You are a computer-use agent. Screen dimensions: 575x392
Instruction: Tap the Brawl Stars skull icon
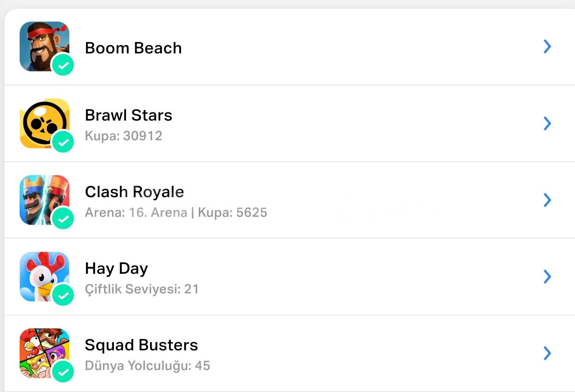(x=44, y=123)
